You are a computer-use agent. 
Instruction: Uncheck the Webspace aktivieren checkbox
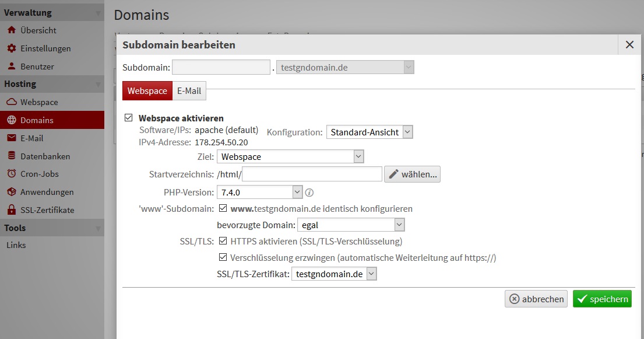129,118
